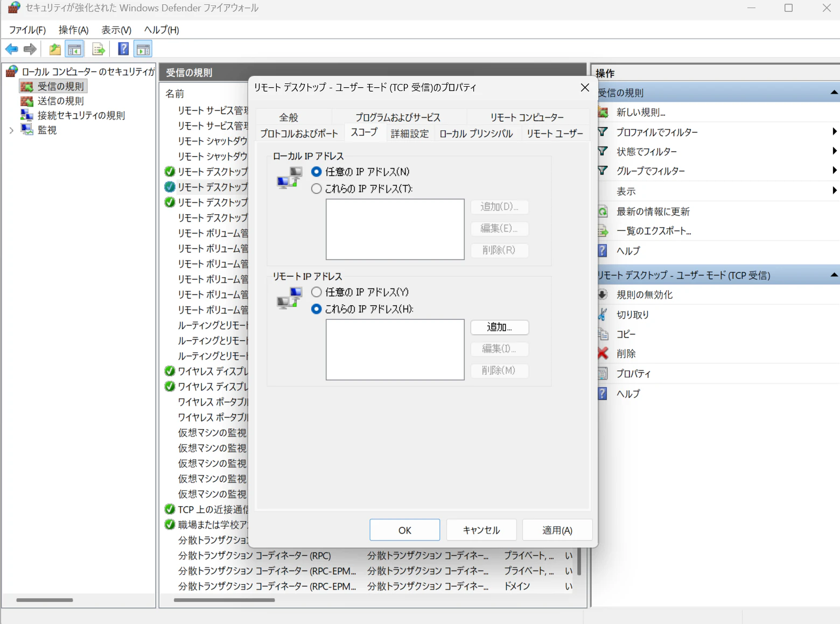Viewport: 840px width, 624px height.
Task: Select local 任意の IP アドレス(N) radio button
Action: pos(317,172)
